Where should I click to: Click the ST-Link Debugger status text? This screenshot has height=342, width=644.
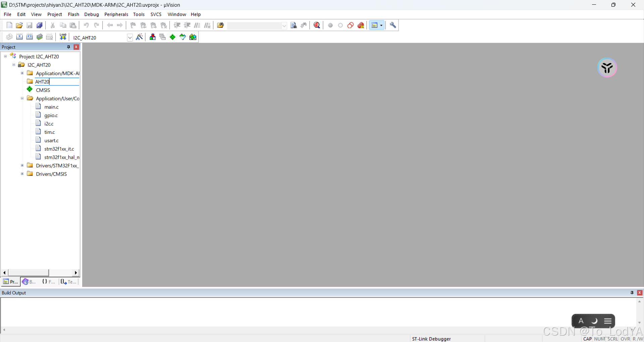(431, 339)
